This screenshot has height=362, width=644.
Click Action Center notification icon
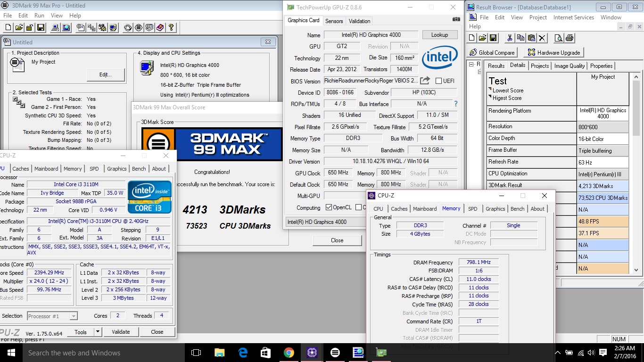point(603,353)
